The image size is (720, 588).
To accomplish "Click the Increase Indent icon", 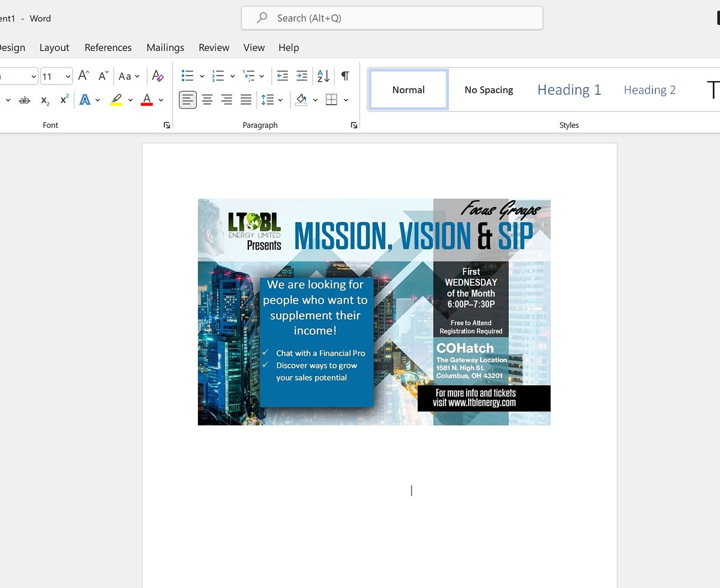I will (301, 76).
